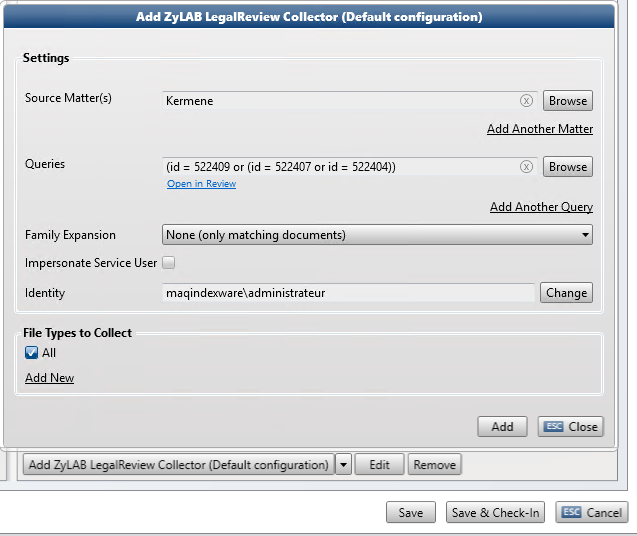Image resolution: width=637 pixels, height=536 pixels.
Task: Clear the Source Matter Kermene field
Action: coord(526,101)
